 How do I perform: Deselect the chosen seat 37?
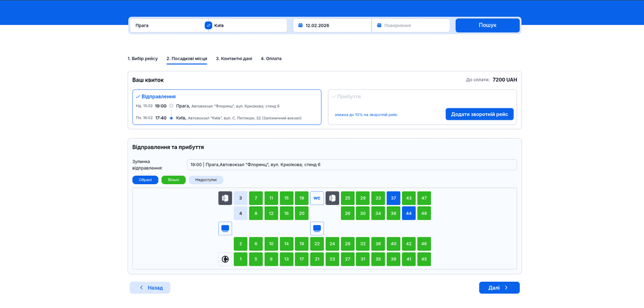coord(393,198)
